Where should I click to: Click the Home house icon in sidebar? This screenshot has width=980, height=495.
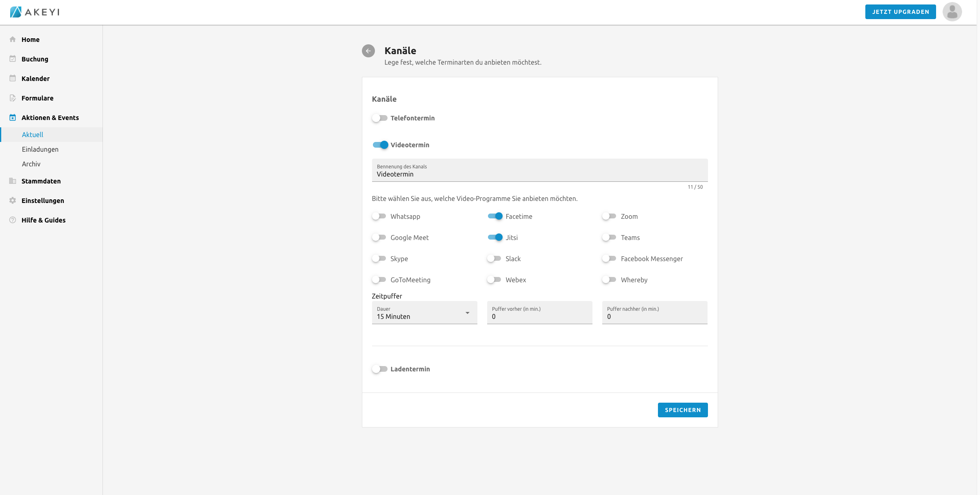click(x=13, y=39)
